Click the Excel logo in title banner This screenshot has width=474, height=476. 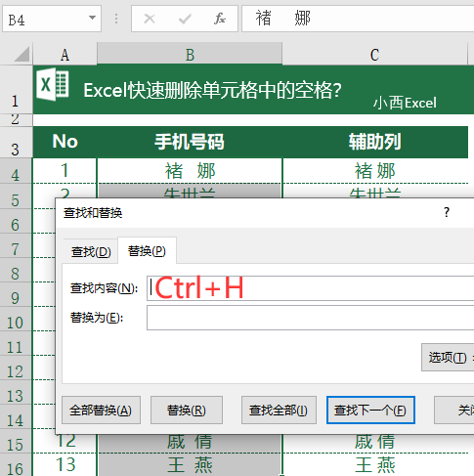point(53,84)
